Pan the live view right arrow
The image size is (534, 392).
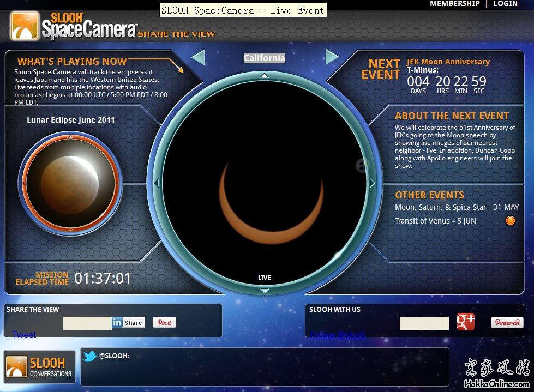[372, 183]
